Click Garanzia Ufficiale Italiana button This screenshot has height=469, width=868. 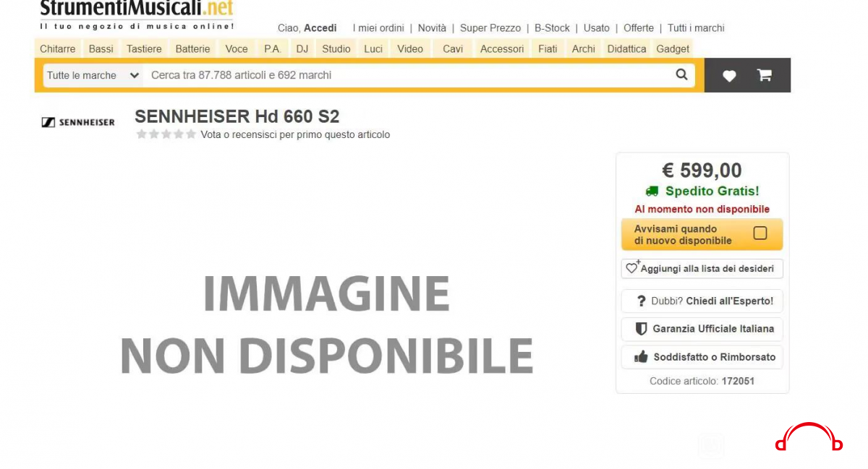702,329
